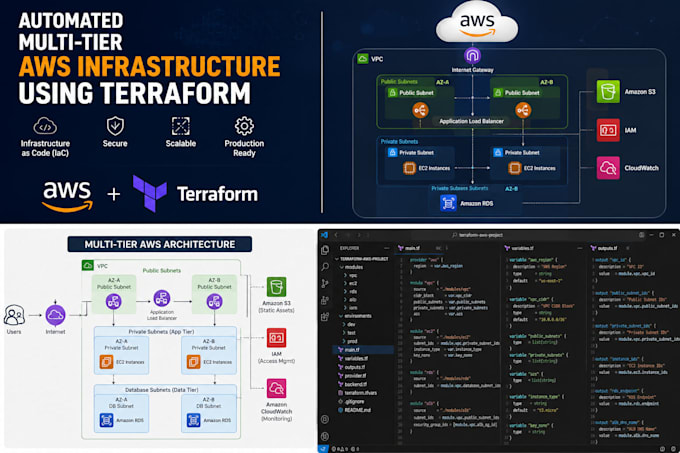Open the Explorer panel more actions menu
Viewport: 680px width, 453px height.
pos(386,248)
